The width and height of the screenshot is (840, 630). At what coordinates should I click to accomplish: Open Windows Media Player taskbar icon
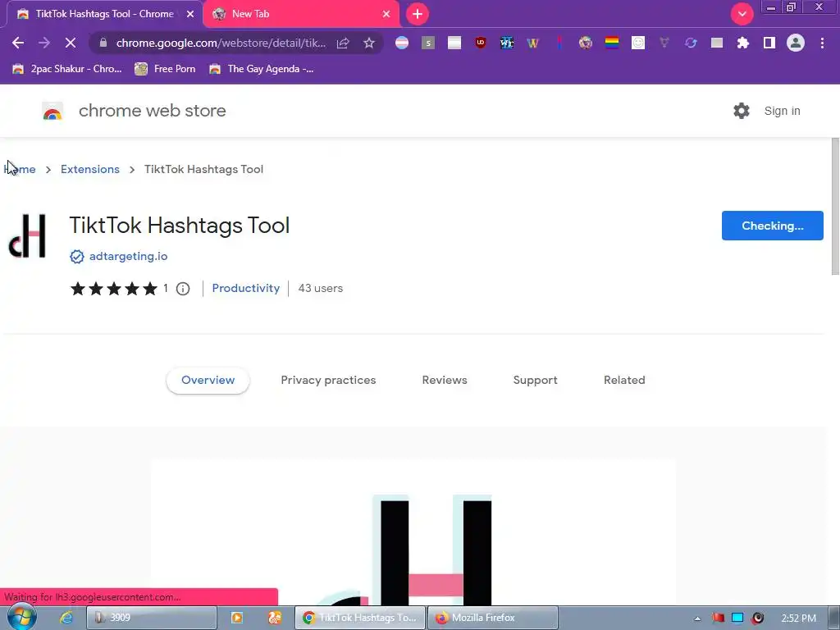click(x=236, y=619)
